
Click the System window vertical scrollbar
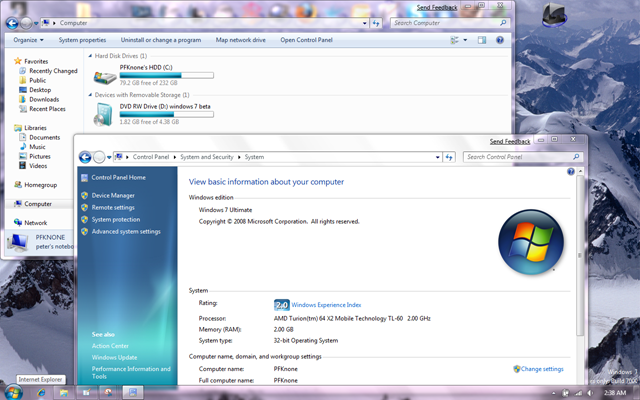click(580, 255)
